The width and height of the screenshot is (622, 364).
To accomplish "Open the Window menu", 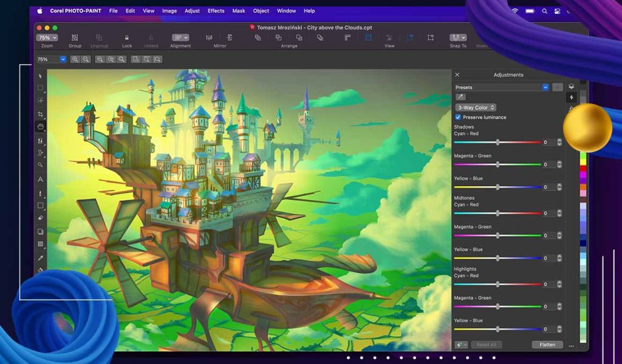I will pos(287,11).
